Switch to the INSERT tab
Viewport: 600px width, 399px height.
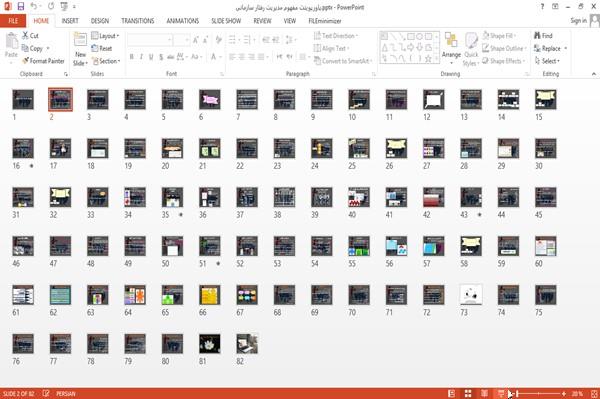[x=70, y=21]
